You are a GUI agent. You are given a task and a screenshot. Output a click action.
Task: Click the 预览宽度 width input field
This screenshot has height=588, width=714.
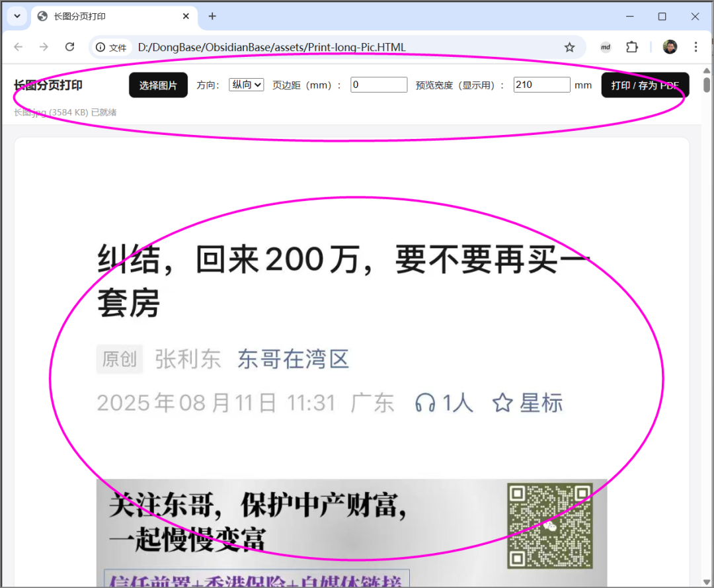click(541, 85)
